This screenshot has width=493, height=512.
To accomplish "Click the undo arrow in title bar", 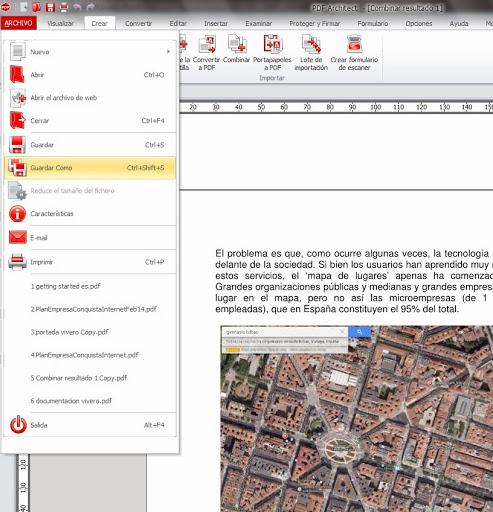I will [x=77, y=7].
